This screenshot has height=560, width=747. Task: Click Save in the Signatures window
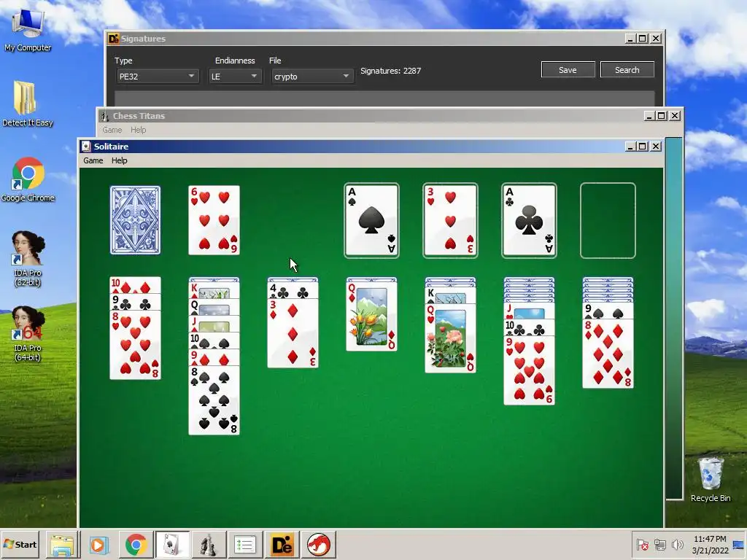point(568,69)
